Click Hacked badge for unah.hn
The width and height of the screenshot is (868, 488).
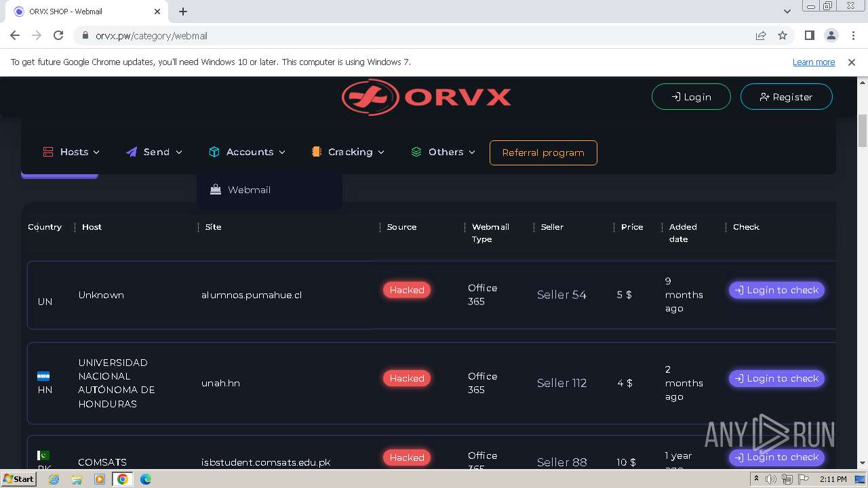point(407,378)
